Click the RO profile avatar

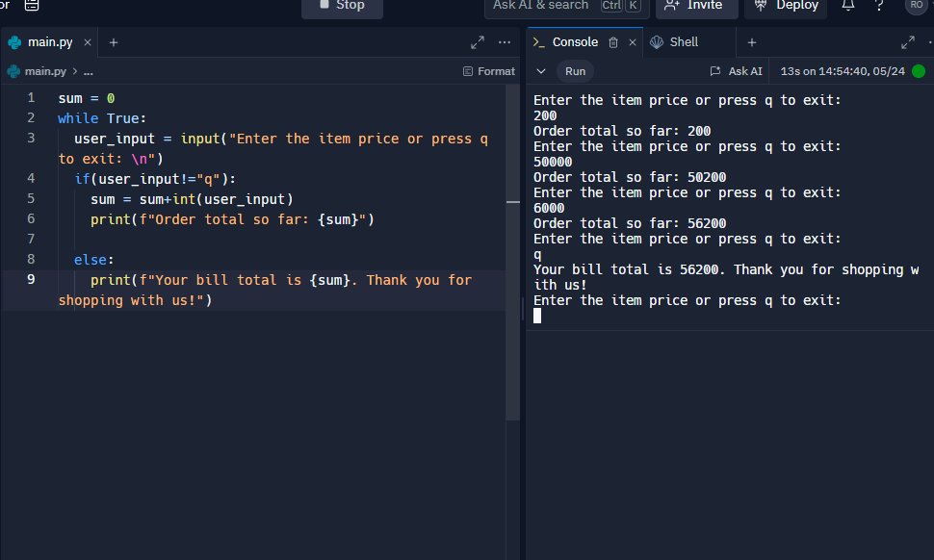[x=914, y=6]
